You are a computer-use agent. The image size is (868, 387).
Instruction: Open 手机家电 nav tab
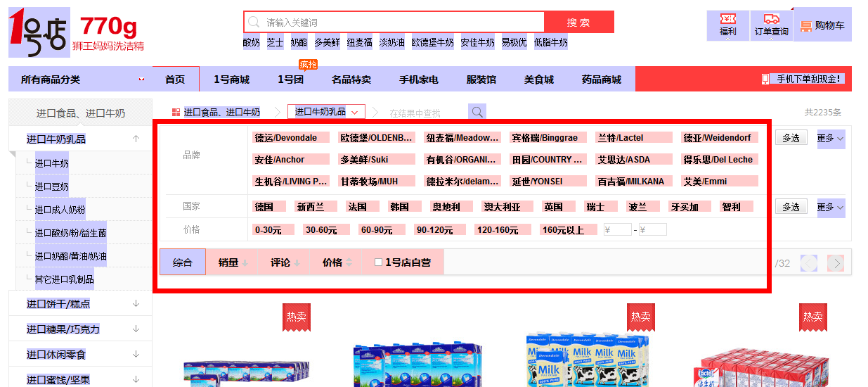[419, 80]
